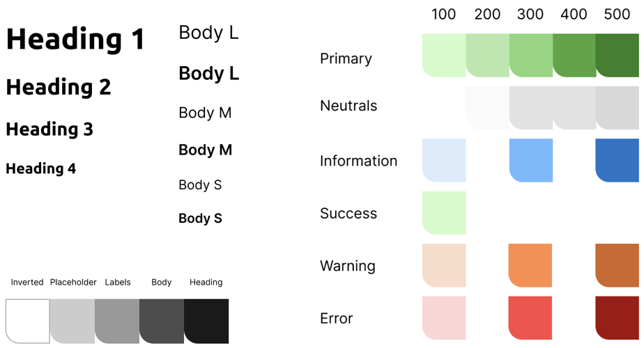644x348 pixels.
Task: Select the Placeholder light gray swatch
Action: point(72,321)
